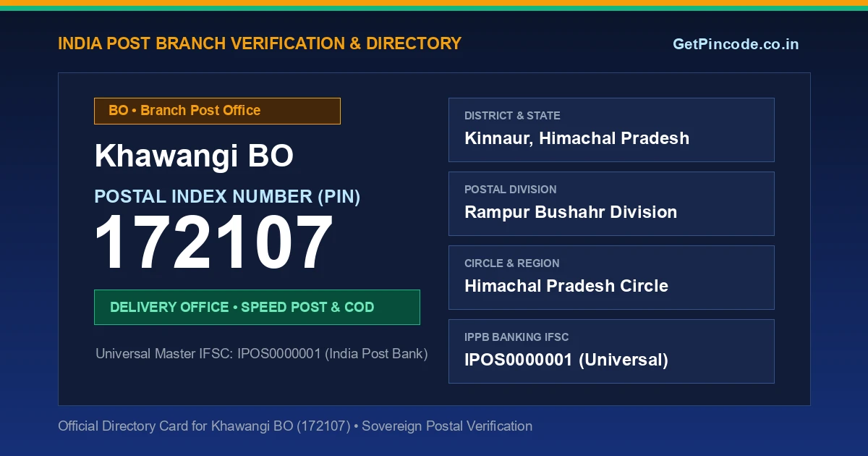Click the Khawangi BO heading
868x456 pixels.
194,156
